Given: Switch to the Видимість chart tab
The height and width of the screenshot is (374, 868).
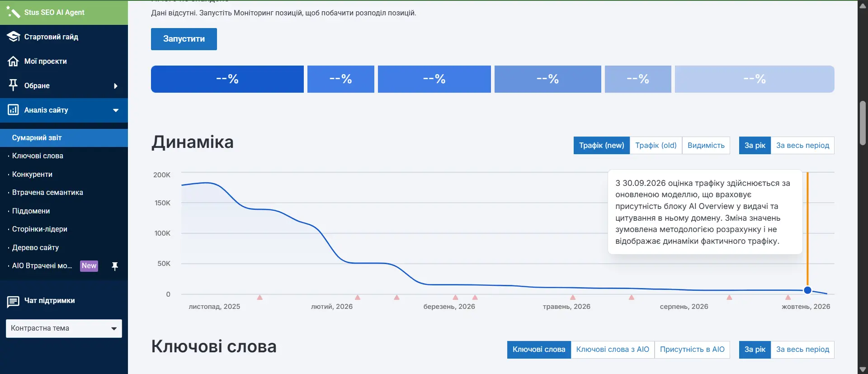Looking at the screenshot, I should (x=706, y=145).
